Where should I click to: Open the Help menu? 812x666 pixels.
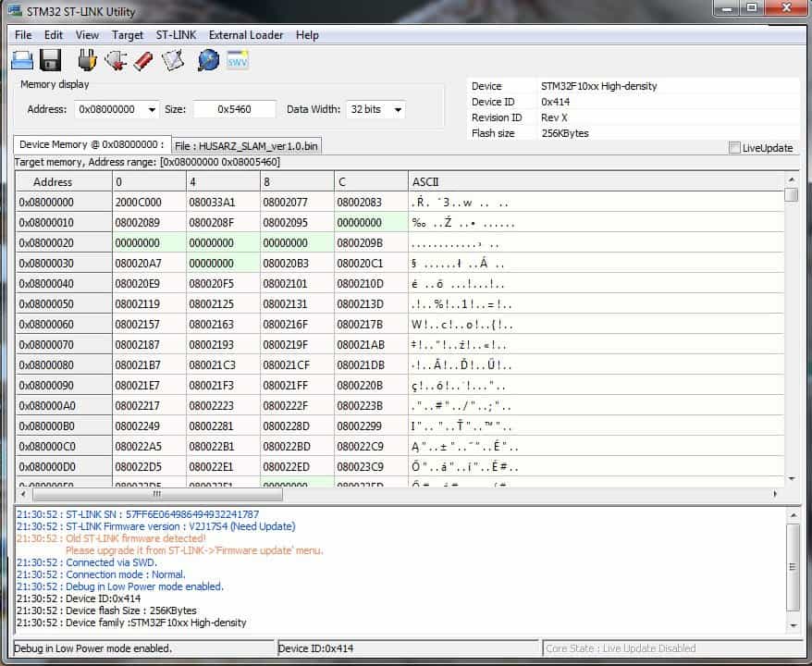point(307,35)
